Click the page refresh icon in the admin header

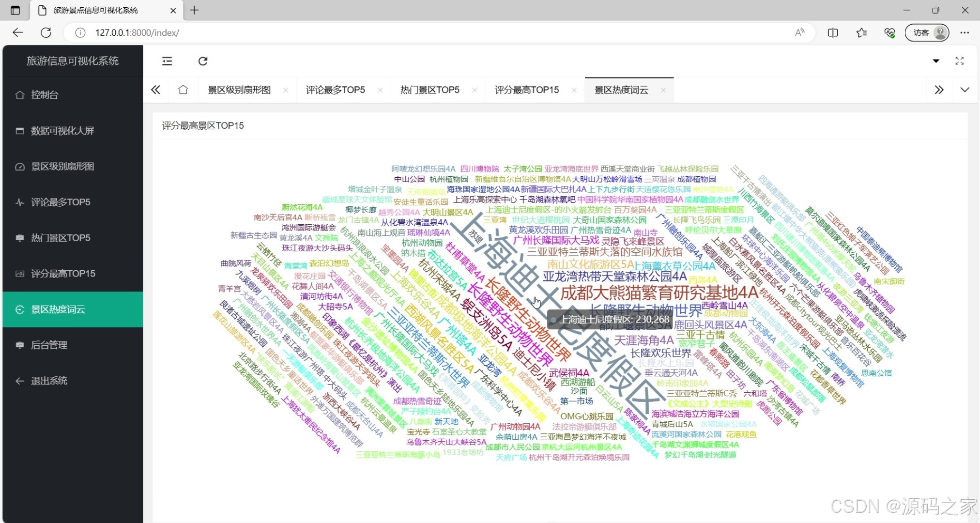tap(203, 61)
